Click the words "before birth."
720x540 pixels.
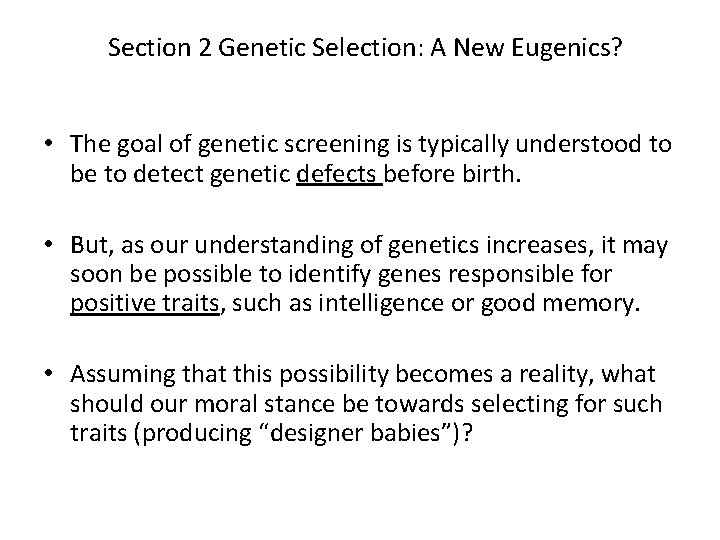pos(452,174)
